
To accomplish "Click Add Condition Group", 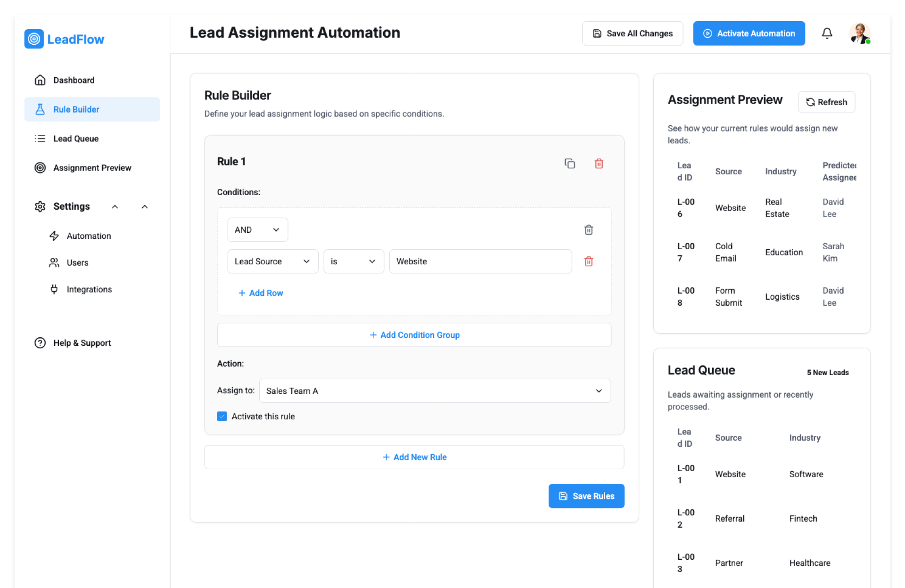I will tap(414, 335).
